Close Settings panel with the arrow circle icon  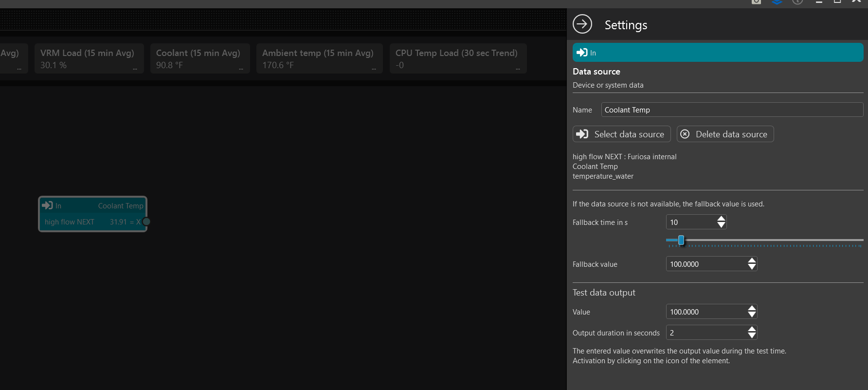pos(582,24)
